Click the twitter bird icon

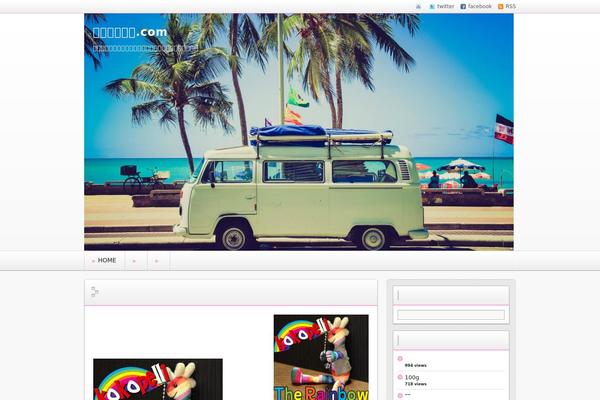[432, 7]
